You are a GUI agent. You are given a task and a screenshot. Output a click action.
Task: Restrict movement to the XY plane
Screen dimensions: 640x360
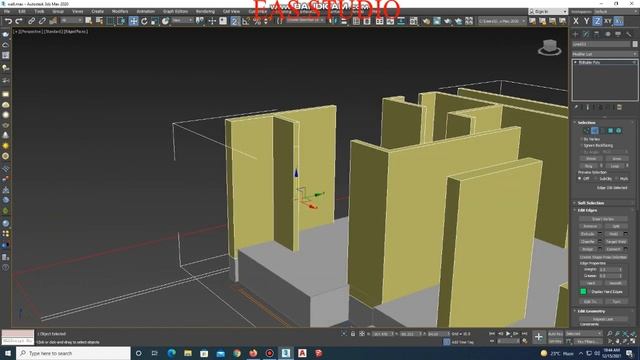point(608,21)
